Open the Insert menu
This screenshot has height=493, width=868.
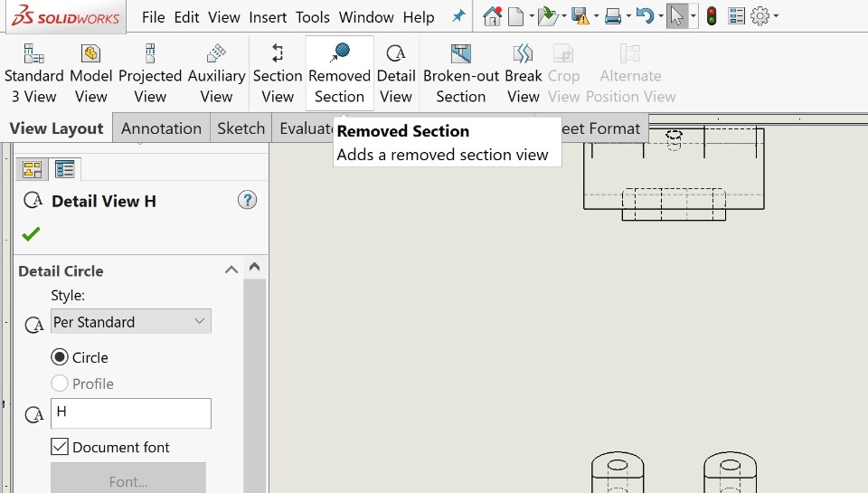click(268, 17)
